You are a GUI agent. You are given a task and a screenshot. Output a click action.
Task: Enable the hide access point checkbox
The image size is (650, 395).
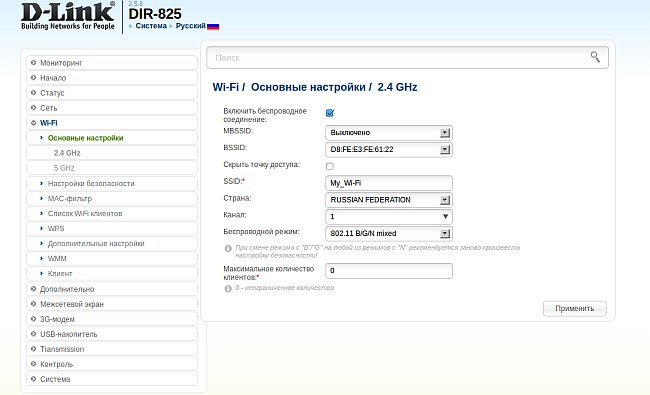click(330, 166)
